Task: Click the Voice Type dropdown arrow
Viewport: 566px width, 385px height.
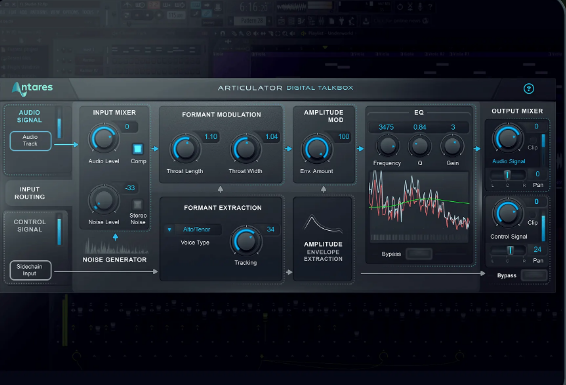Action: pyautogui.click(x=169, y=229)
